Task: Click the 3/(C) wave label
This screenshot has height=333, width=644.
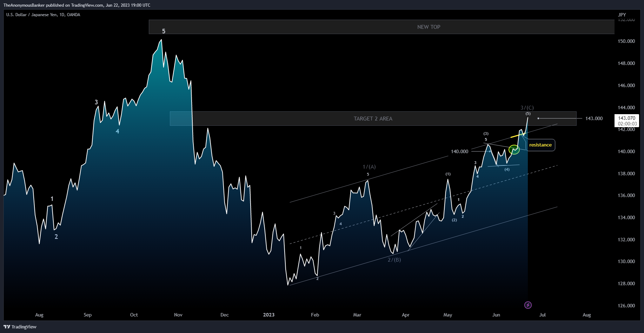Action: (x=527, y=108)
